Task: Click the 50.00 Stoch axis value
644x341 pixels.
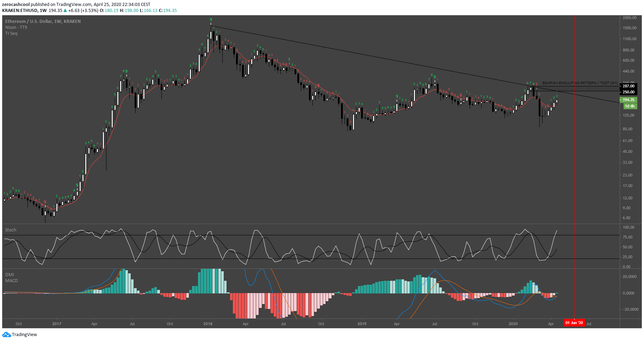Action: click(627, 247)
